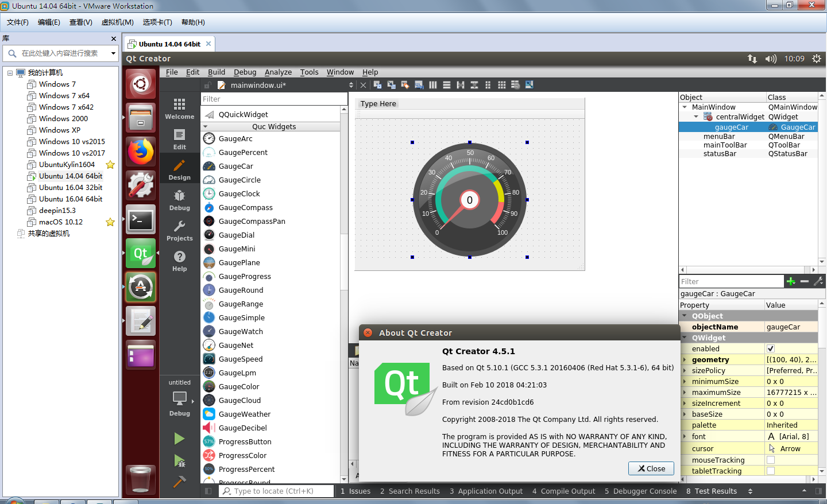Open Projects mode in sidebar
This screenshot has width=827, height=504.
[x=180, y=230]
